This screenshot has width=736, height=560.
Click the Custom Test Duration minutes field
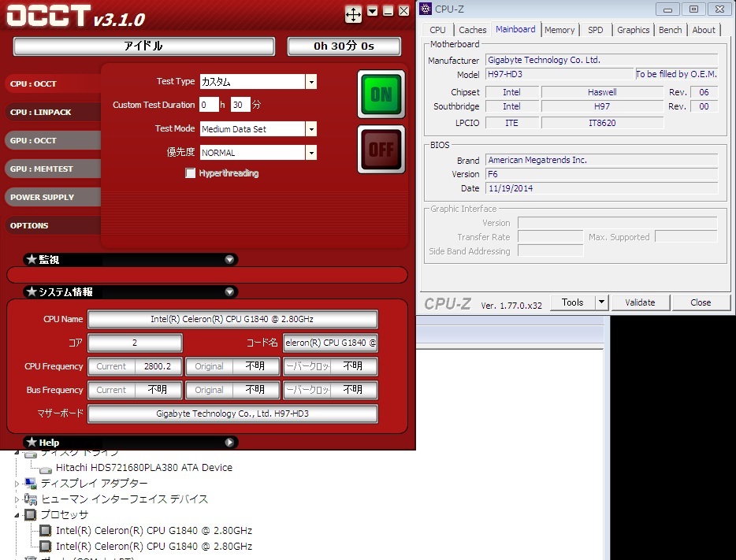coord(240,105)
